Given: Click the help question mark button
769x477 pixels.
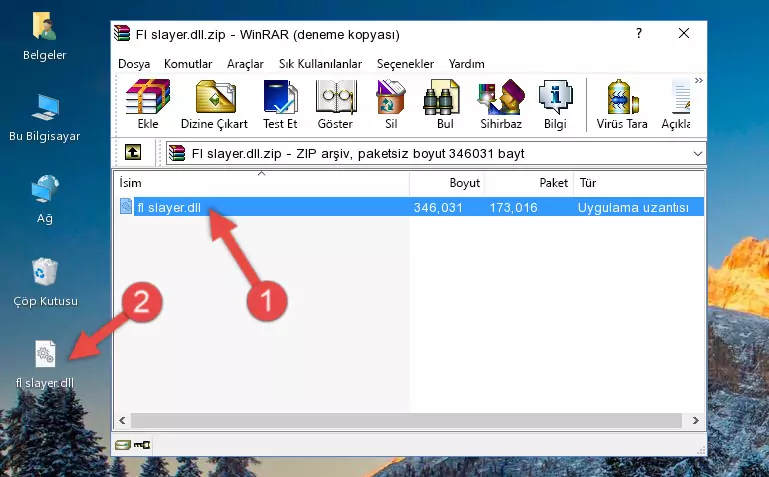Looking at the screenshot, I should click(x=639, y=33).
